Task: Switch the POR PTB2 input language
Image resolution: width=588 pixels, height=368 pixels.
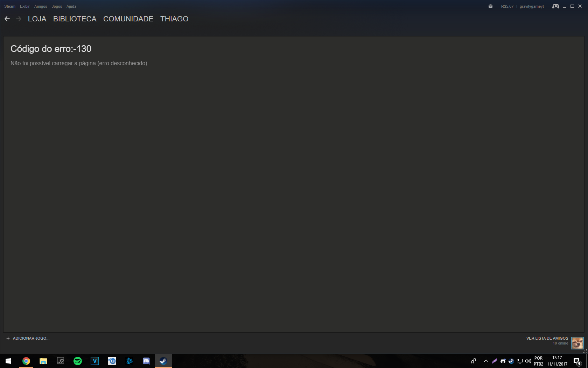Action: [x=538, y=361]
